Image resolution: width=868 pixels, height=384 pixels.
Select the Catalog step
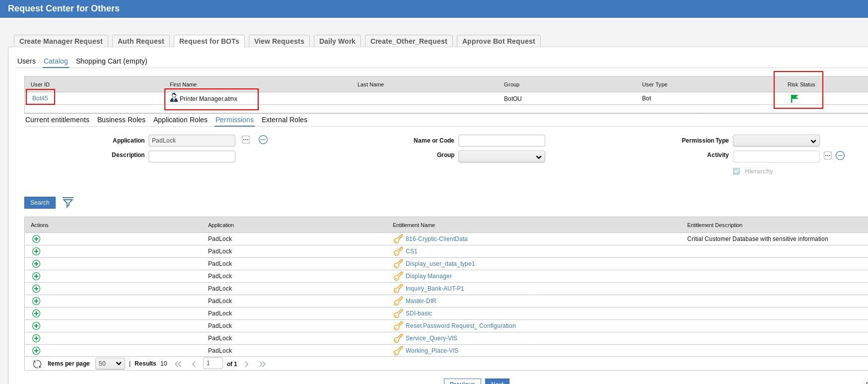tap(56, 61)
